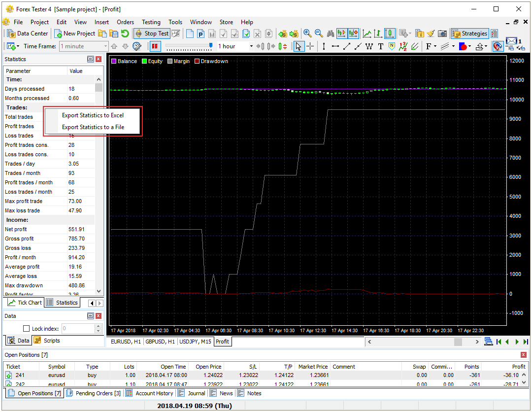Screen dimensions: 532x412
Task: Open the Strategies list
Action: coord(470,33)
